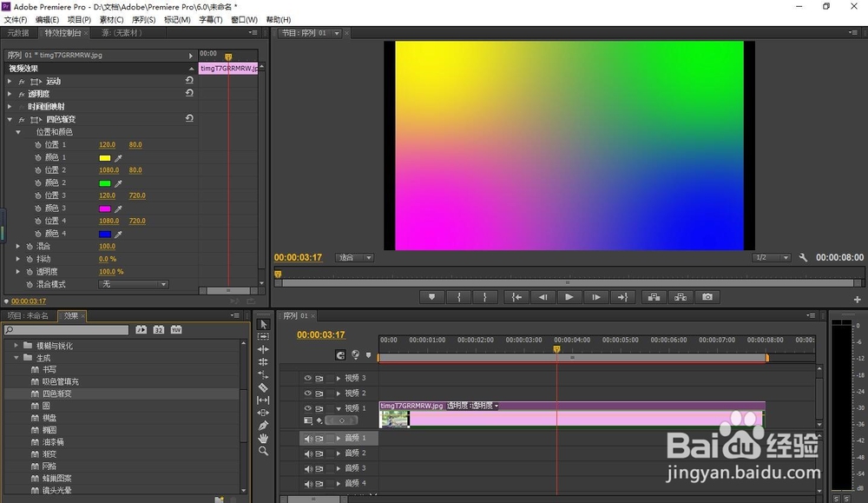This screenshot has width=868, height=503.
Task: Select the Razor tool
Action: point(264,387)
